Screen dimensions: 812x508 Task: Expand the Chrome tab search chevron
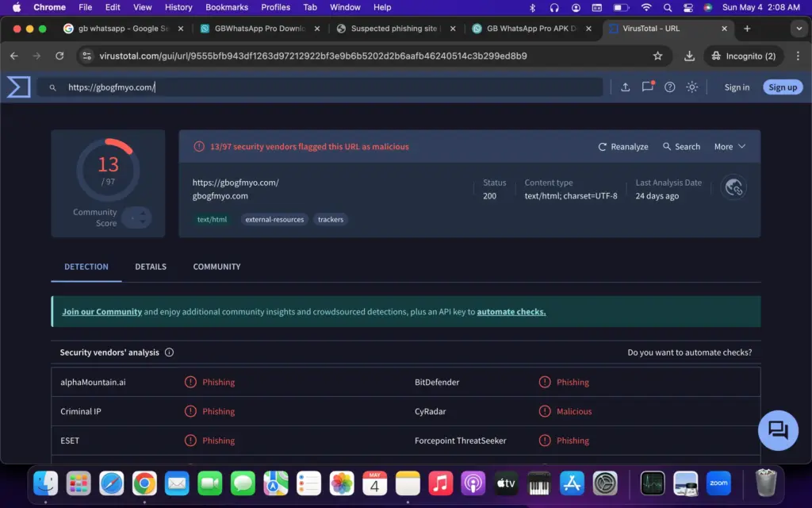pos(799,29)
